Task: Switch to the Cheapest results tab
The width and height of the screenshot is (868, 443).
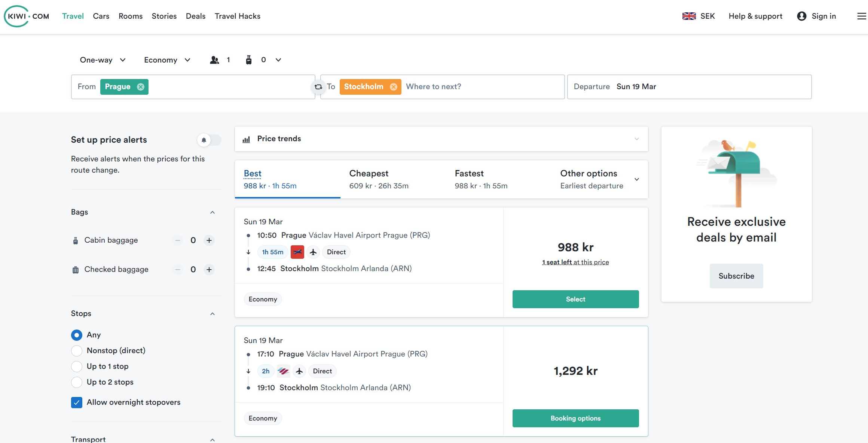Action: (x=393, y=179)
